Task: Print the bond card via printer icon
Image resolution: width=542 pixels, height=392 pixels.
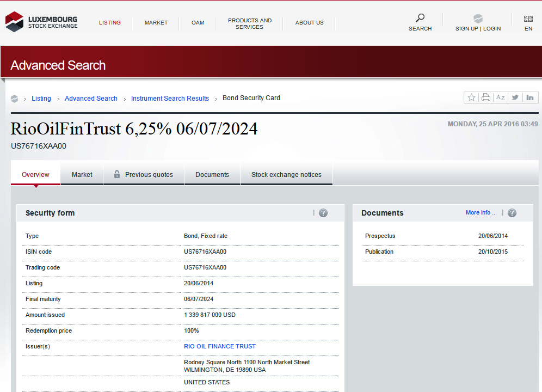Action: click(486, 97)
